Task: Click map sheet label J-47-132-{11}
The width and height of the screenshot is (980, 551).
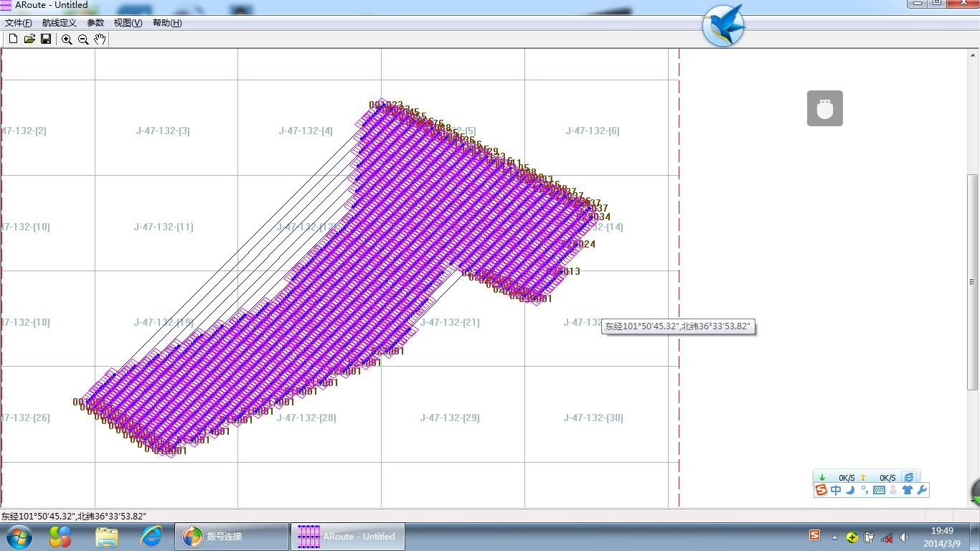Action: [164, 227]
